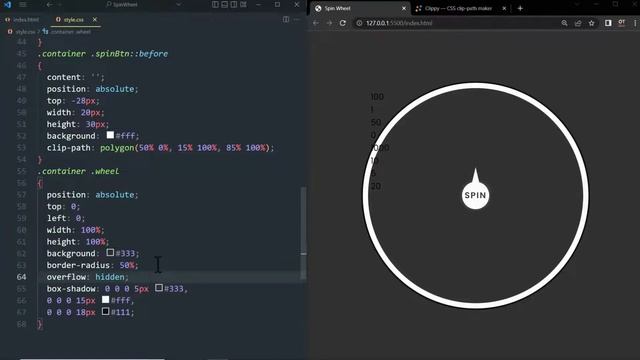Go back in VS Code navigation history

pyautogui.click(x=49, y=4)
